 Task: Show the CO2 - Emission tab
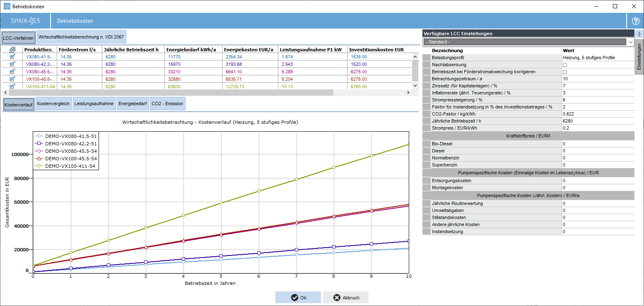(x=167, y=104)
